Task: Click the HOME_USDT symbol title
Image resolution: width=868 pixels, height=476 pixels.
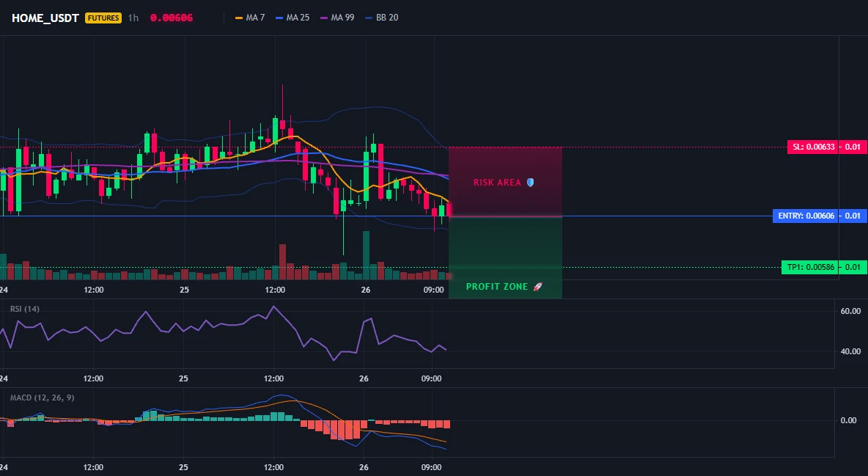Action: (x=45, y=18)
